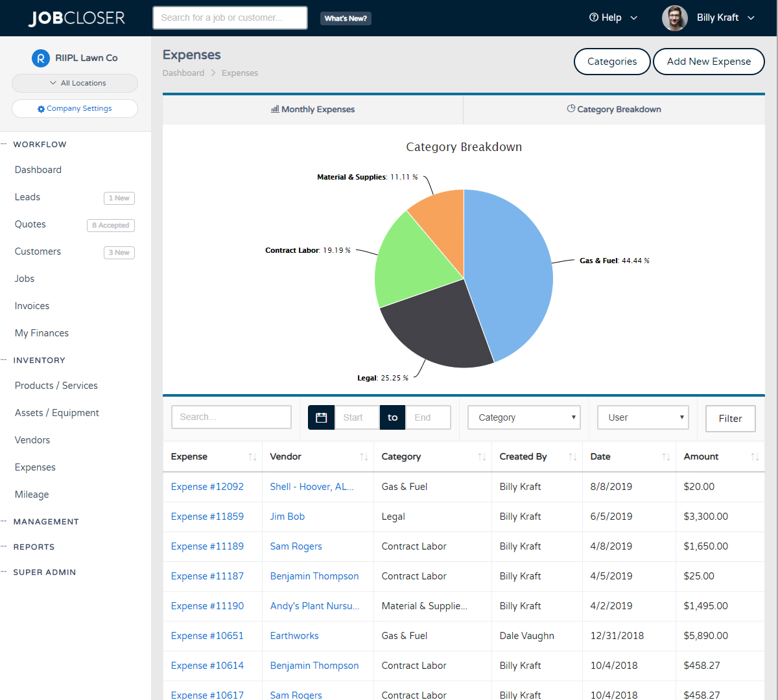Click the Add New Expense button
Viewport: 778px width, 700px height.
709,61
